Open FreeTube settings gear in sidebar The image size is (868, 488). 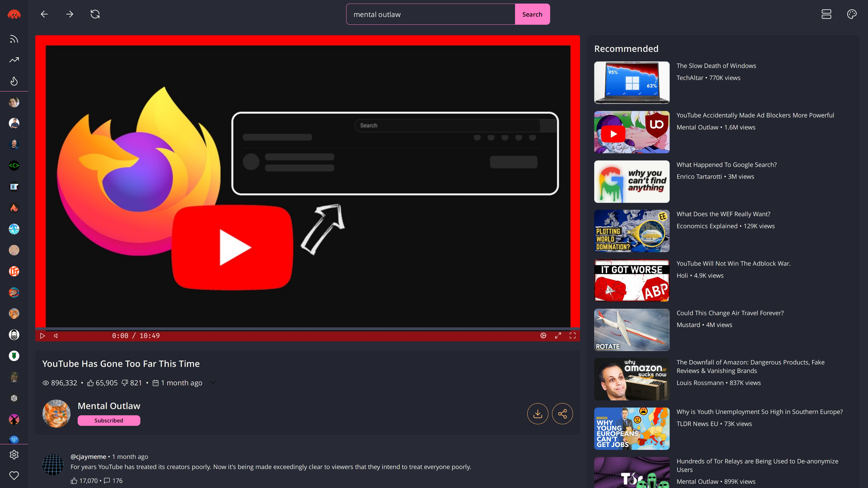[14, 455]
